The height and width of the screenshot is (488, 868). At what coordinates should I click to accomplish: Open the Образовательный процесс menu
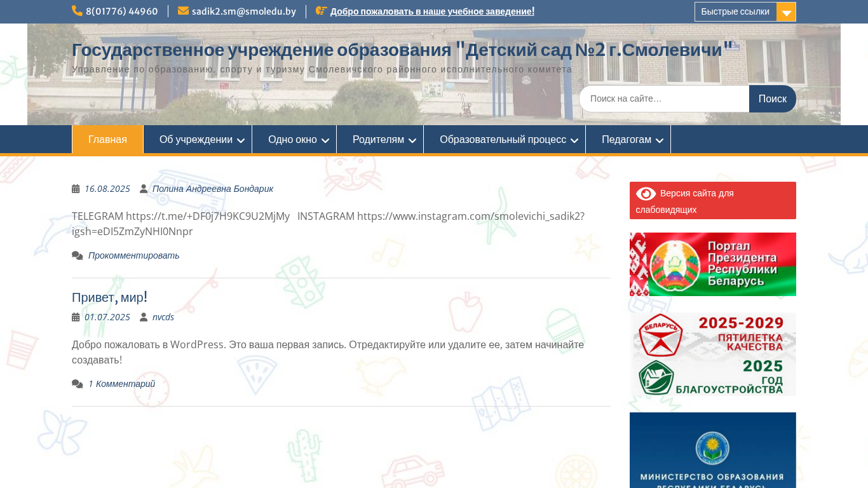(505, 140)
